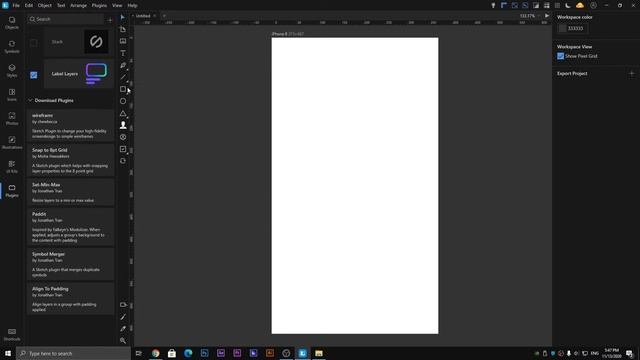This screenshot has height=360, width=640.
Task: Open the Photos library panel
Action: (12, 119)
